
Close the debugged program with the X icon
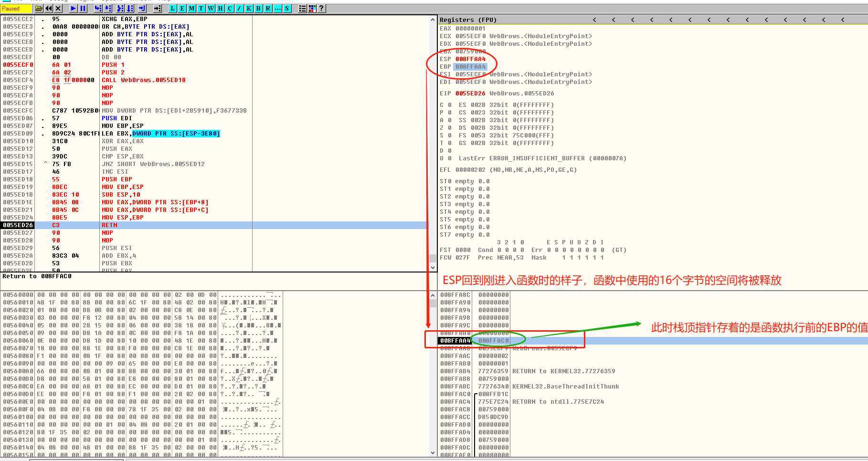(58, 8)
